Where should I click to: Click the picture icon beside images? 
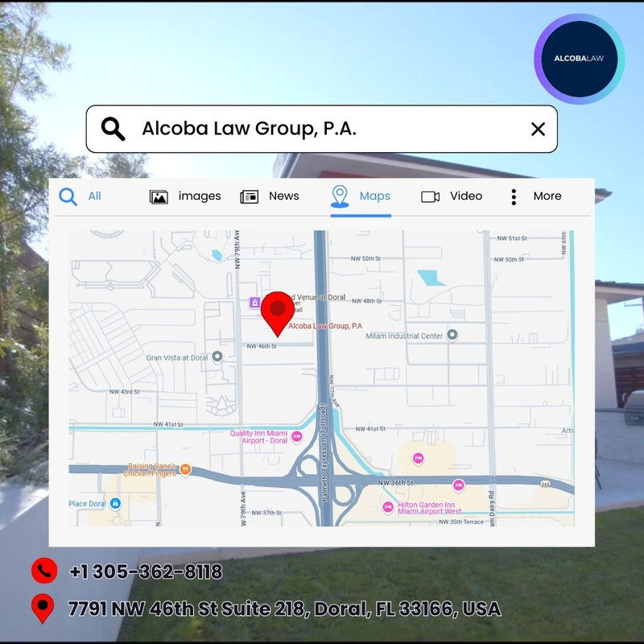click(159, 196)
